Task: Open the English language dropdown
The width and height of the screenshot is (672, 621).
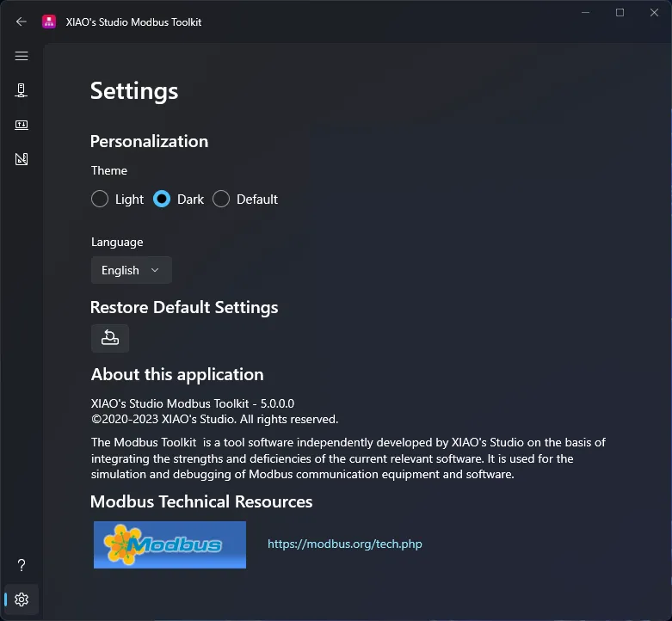Action: tap(131, 270)
